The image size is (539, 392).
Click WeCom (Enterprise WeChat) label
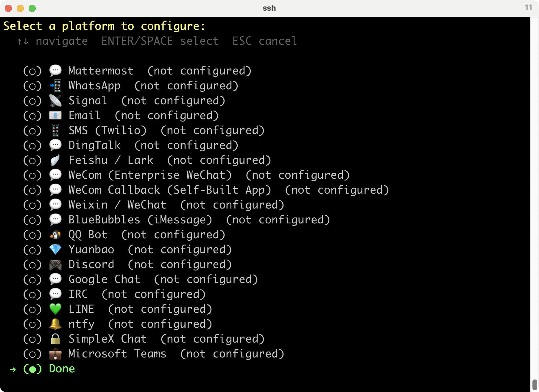tap(150, 175)
